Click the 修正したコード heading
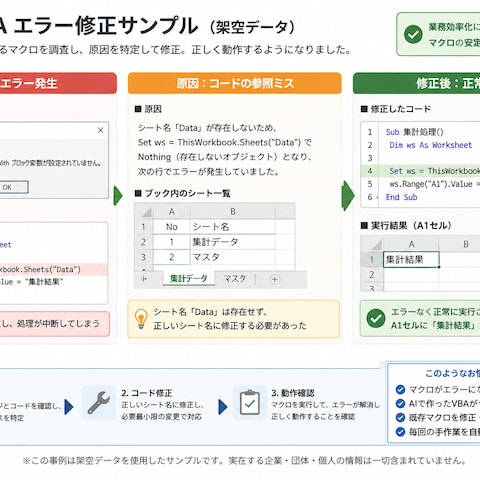 pyautogui.click(x=396, y=109)
